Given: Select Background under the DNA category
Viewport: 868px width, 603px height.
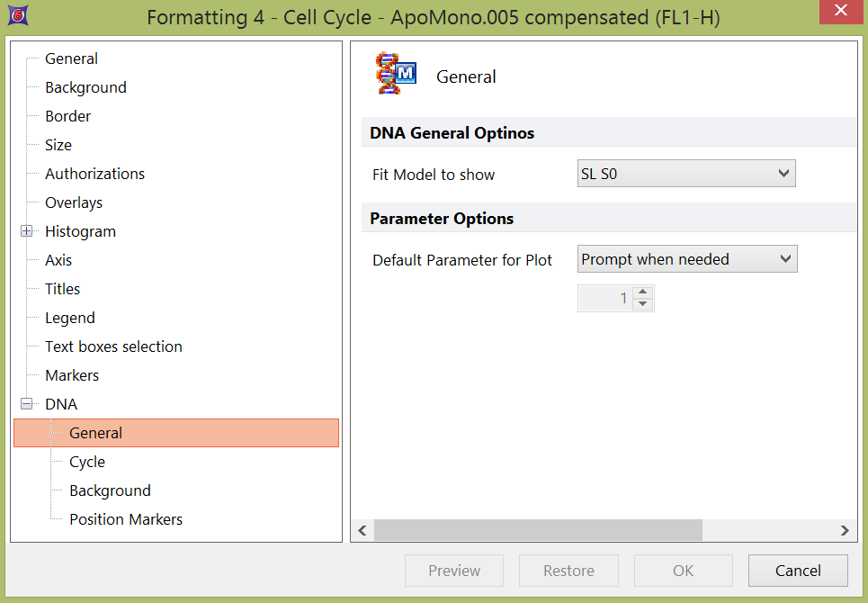Looking at the screenshot, I should pyautogui.click(x=110, y=490).
